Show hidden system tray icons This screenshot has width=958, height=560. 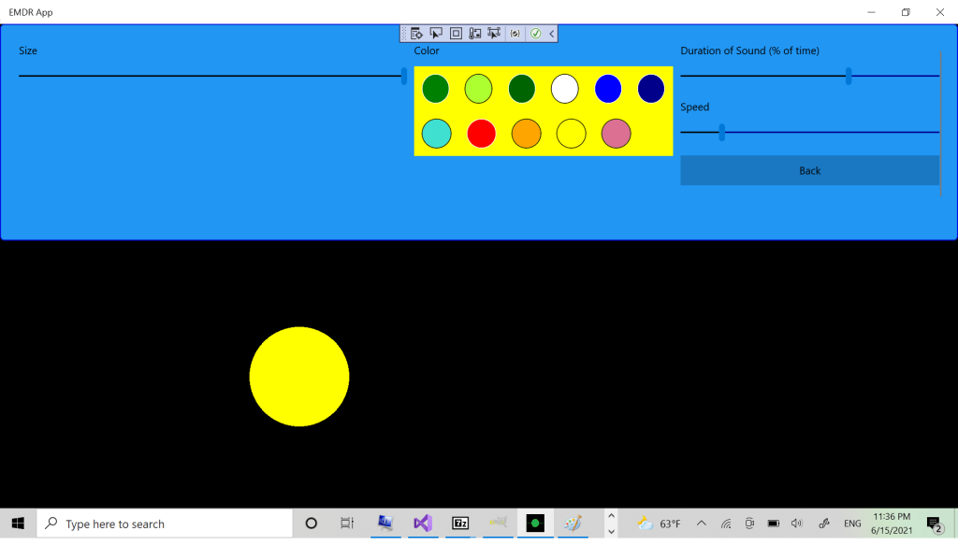click(x=701, y=524)
